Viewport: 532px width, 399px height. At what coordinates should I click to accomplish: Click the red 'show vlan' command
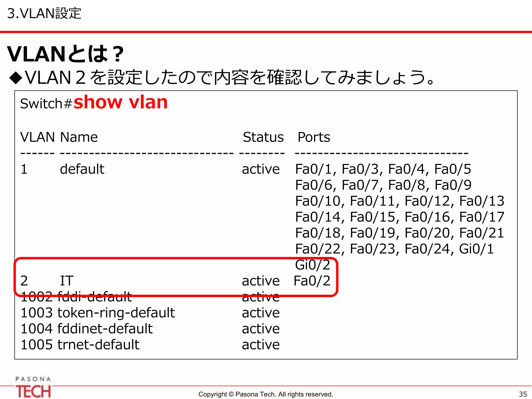121,102
